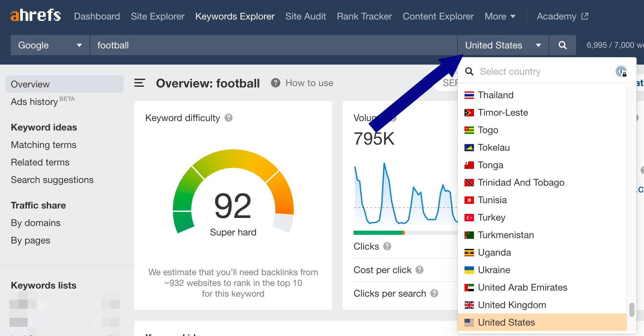The image size is (644, 336).
Task: Open Content Explorer
Action: coord(438,16)
